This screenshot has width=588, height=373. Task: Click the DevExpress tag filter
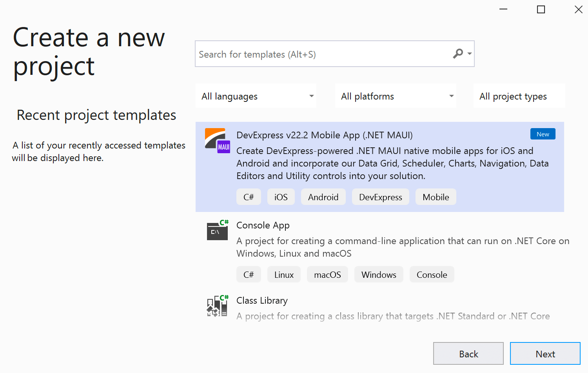[x=380, y=197]
